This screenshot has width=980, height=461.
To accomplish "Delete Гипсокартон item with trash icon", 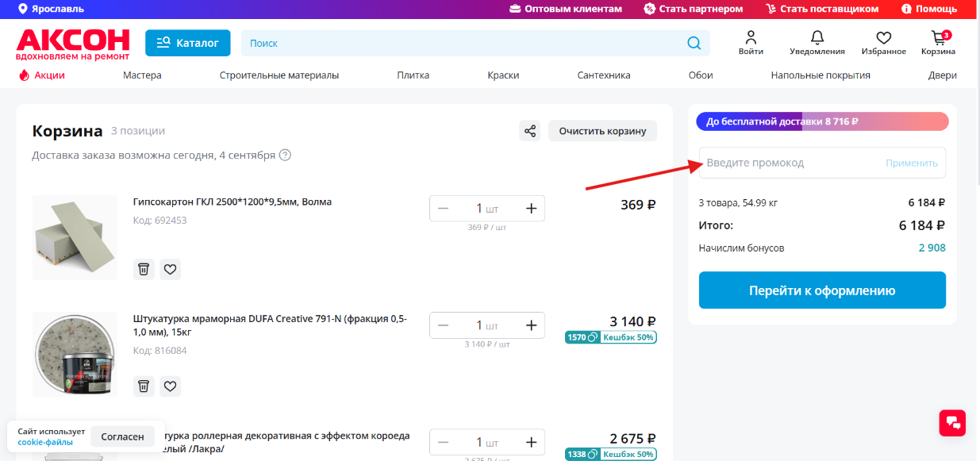I will [x=144, y=269].
